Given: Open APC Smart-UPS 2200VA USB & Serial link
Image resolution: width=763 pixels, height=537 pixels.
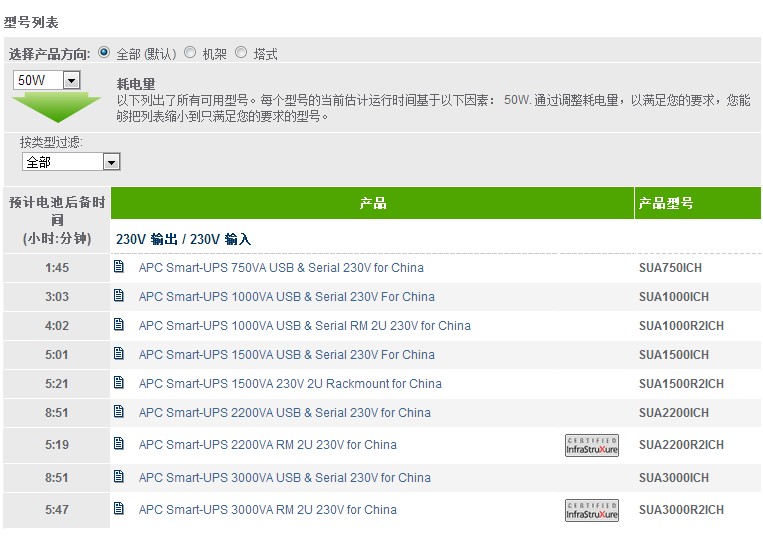Looking at the screenshot, I should 285,413.
